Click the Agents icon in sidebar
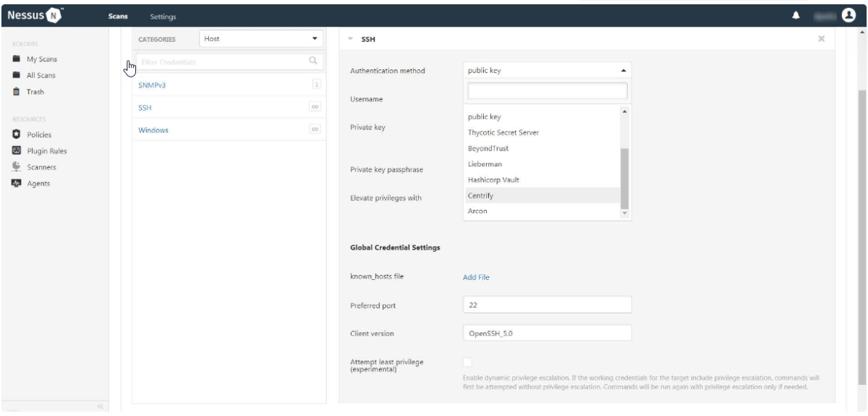The height and width of the screenshot is (416, 868). point(16,183)
